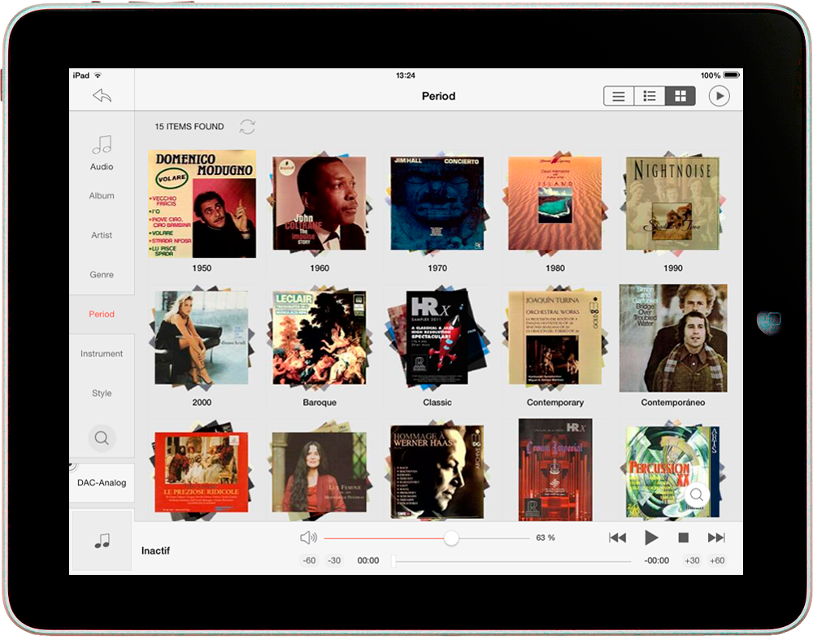Skip to the next track

coord(716,537)
